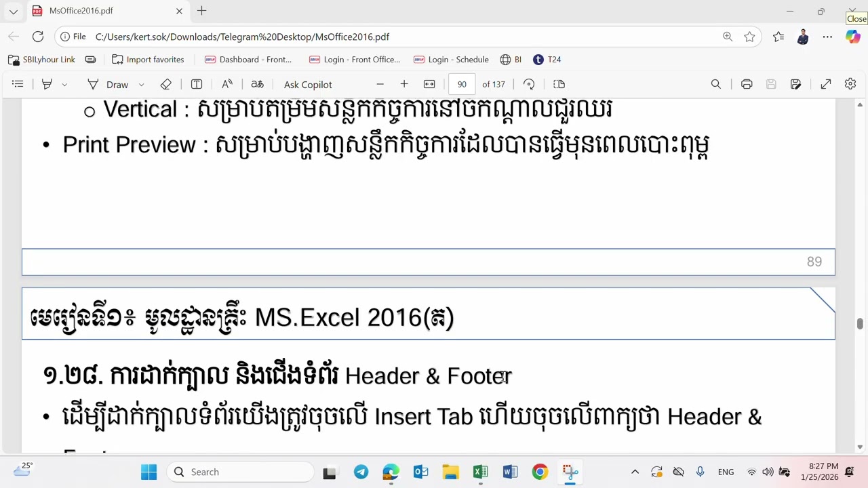This screenshot has width=868, height=488.
Task: View File site information
Action: (x=73, y=37)
